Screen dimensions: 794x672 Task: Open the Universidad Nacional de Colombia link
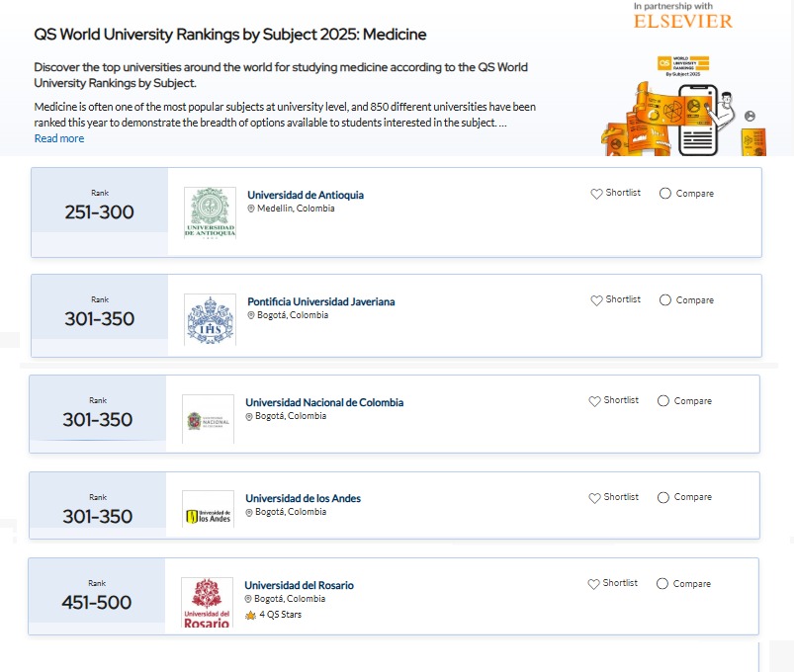click(324, 402)
